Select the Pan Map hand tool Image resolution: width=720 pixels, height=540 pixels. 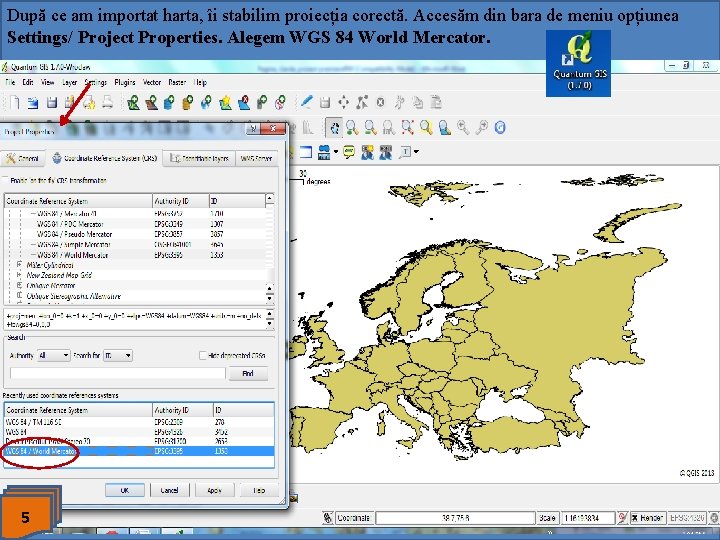(x=334, y=128)
